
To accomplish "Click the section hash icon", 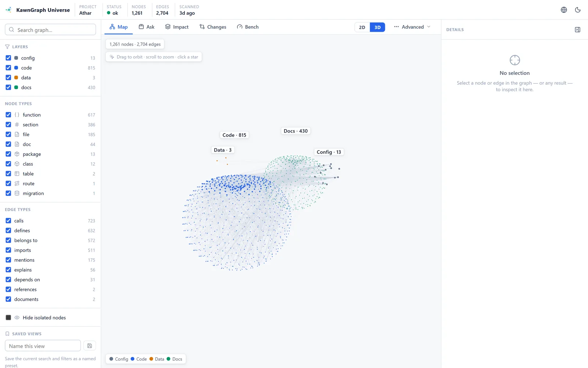I will tap(17, 125).
